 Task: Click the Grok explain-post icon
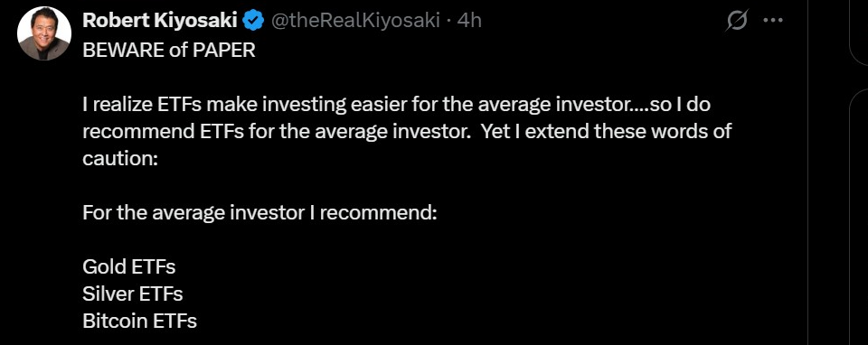[x=737, y=21]
